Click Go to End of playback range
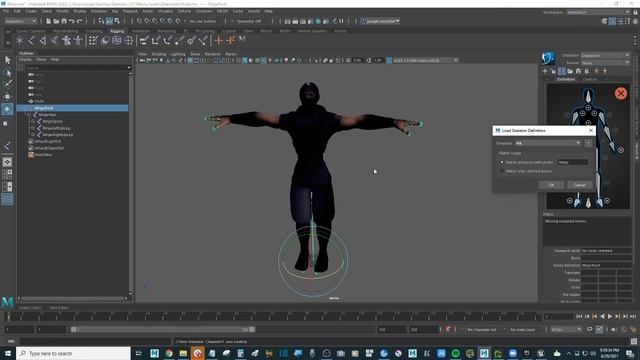The image size is (640, 360). click(x=633, y=316)
